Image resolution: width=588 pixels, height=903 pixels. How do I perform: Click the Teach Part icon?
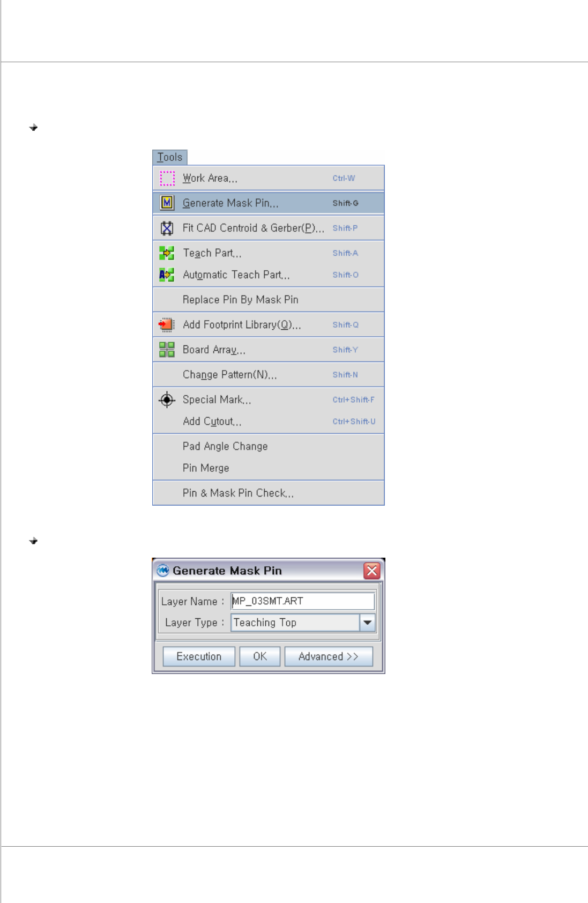tap(167, 253)
